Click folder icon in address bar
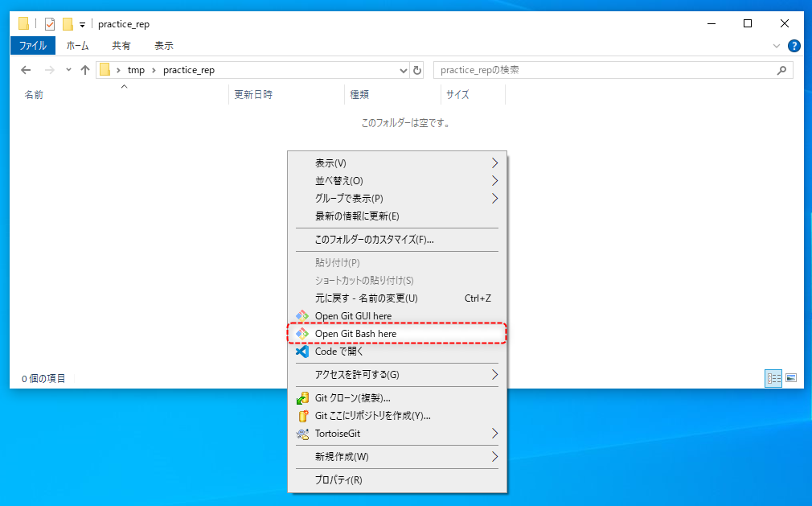 [105, 70]
